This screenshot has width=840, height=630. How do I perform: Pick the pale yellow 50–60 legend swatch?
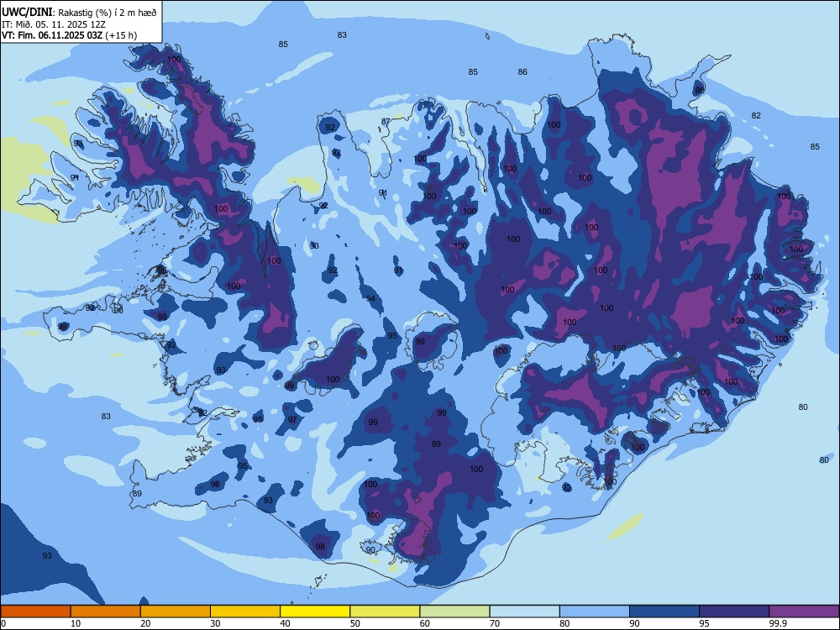(x=385, y=612)
